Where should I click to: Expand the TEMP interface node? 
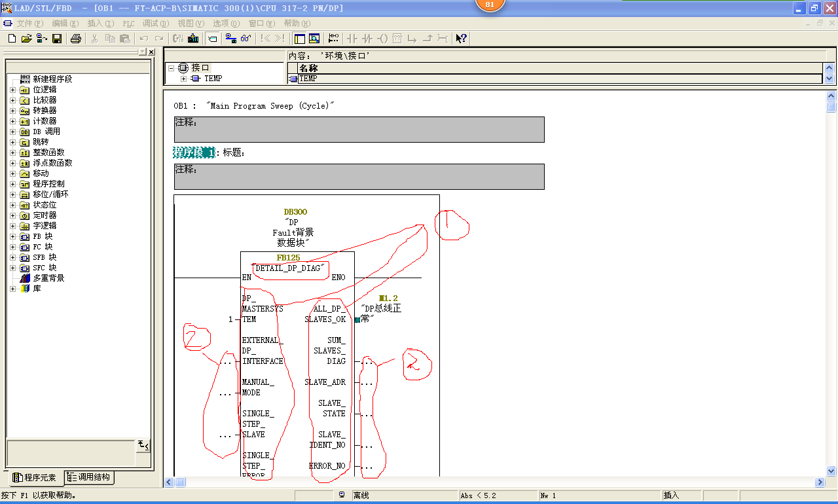[x=183, y=79]
